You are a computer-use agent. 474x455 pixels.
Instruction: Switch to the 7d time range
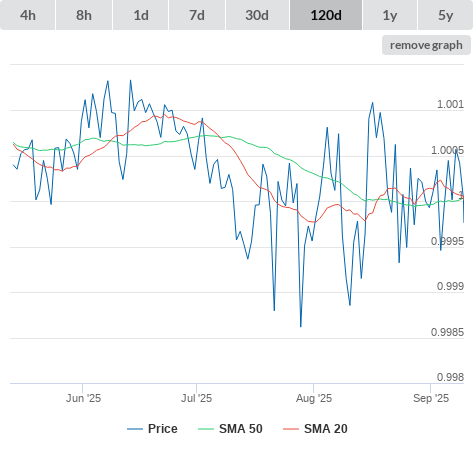click(x=197, y=15)
